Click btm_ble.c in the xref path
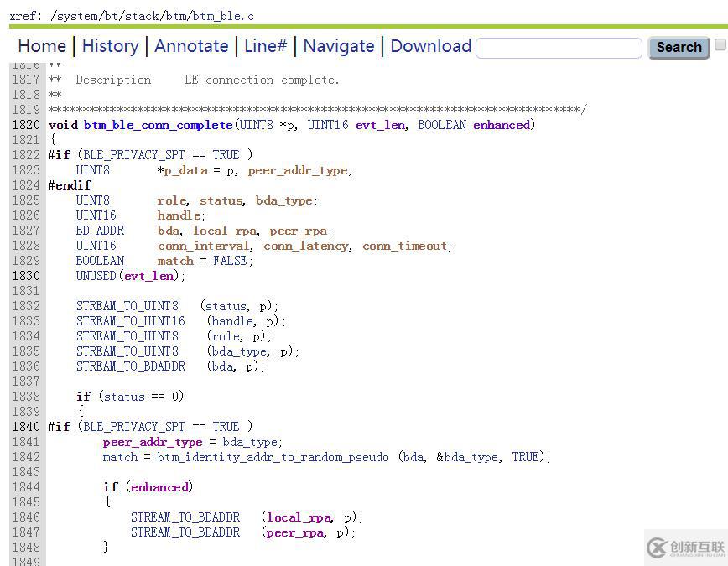The image size is (728, 566). click(x=223, y=17)
